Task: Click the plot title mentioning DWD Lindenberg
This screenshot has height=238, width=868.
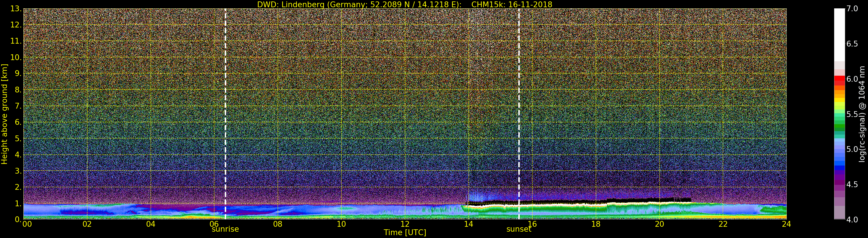Action: click(x=405, y=4)
